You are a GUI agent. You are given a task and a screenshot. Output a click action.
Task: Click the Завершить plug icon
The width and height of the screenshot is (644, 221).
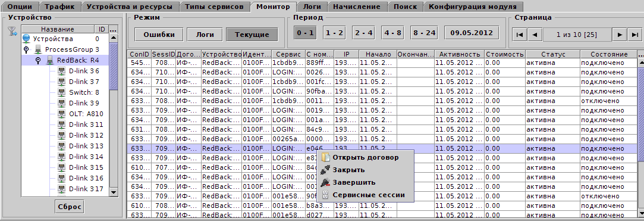pos(326,182)
